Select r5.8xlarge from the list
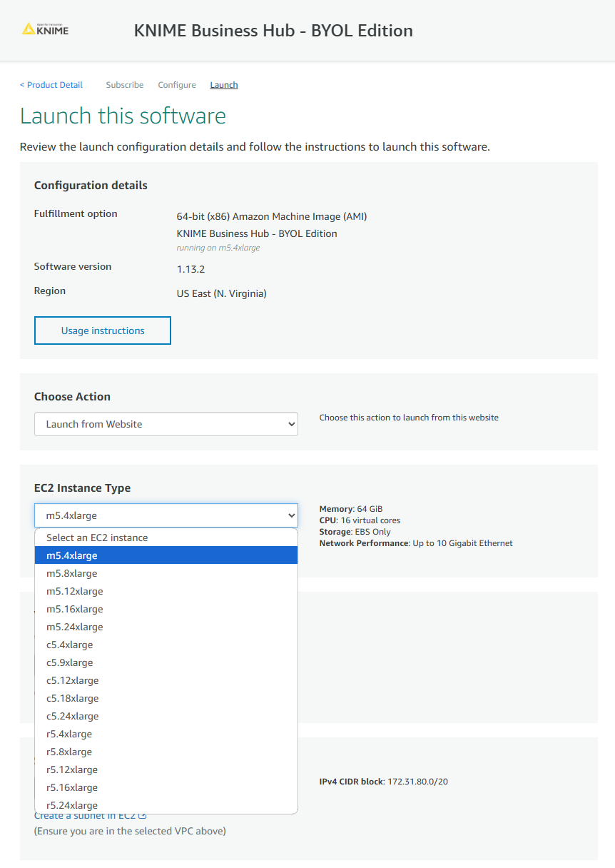 [166, 752]
